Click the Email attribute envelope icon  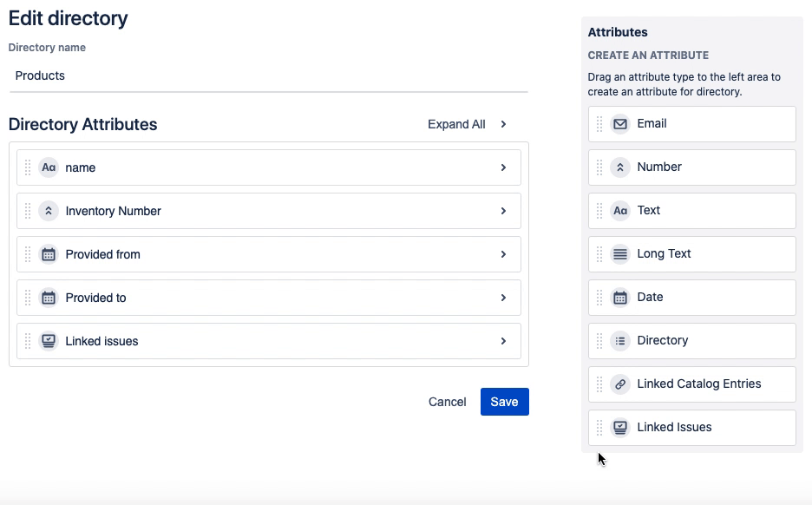[619, 124]
